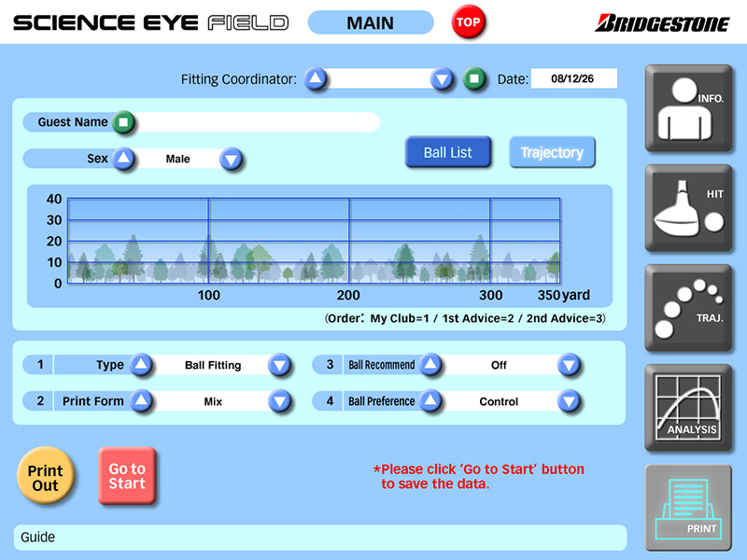Open the ANALYSIS graph screen
The height and width of the screenshot is (560, 747).
688,408
